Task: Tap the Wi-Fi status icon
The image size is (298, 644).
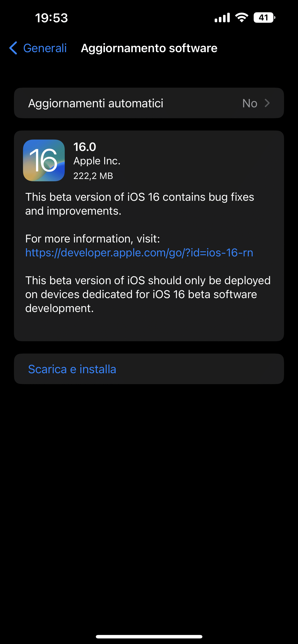Action: (x=241, y=18)
